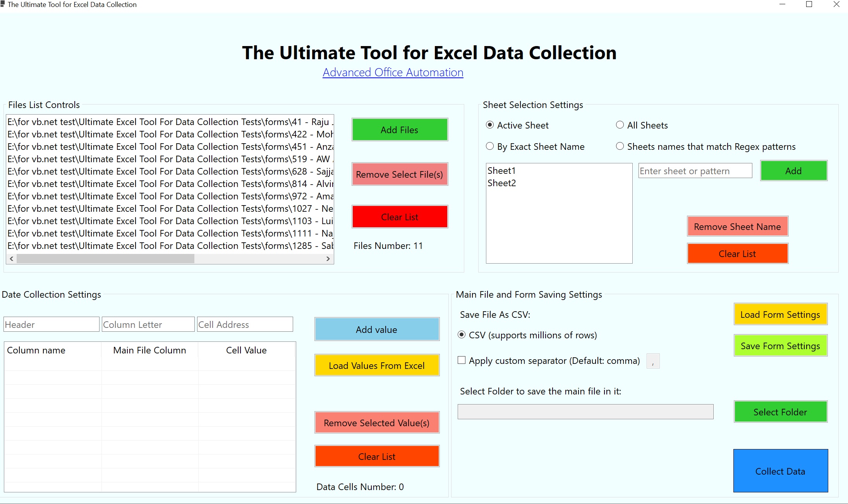The image size is (848, 504).
Task: Click Remove Sheet Name button
Action: tap(737, 226)
